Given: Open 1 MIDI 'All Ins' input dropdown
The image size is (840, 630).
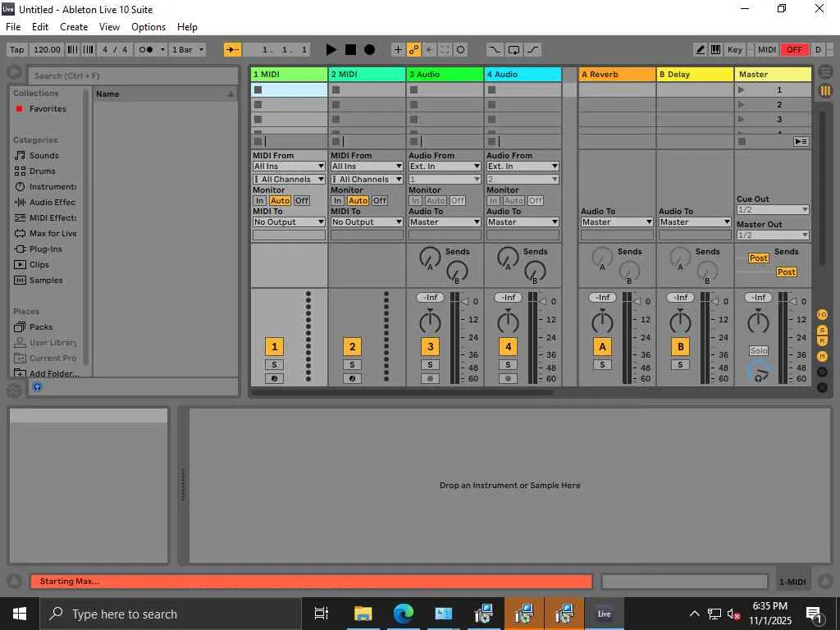Looking at the screenshot, I should click(289, 166).
